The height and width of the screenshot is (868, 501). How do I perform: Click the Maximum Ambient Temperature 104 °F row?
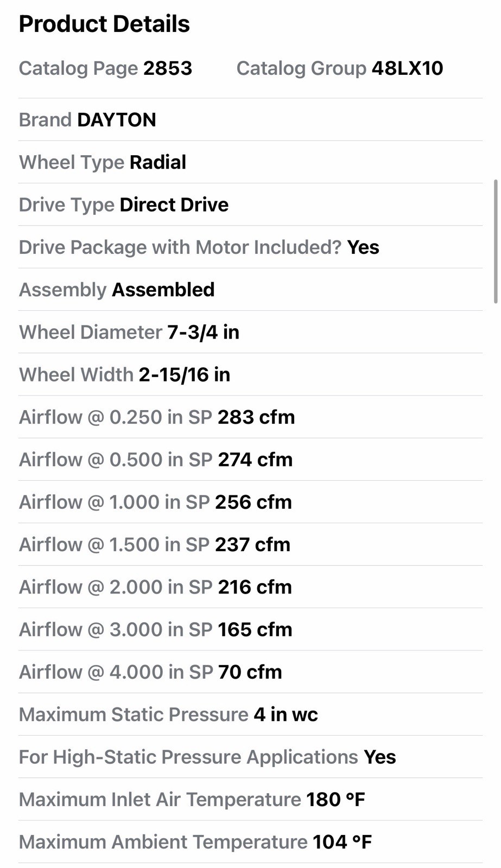tap(250, 842)
